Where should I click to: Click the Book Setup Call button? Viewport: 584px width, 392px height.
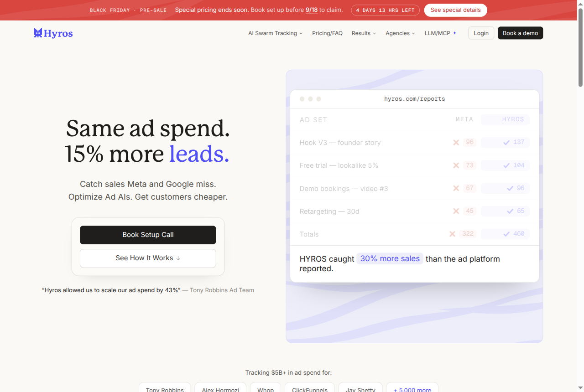148,235
